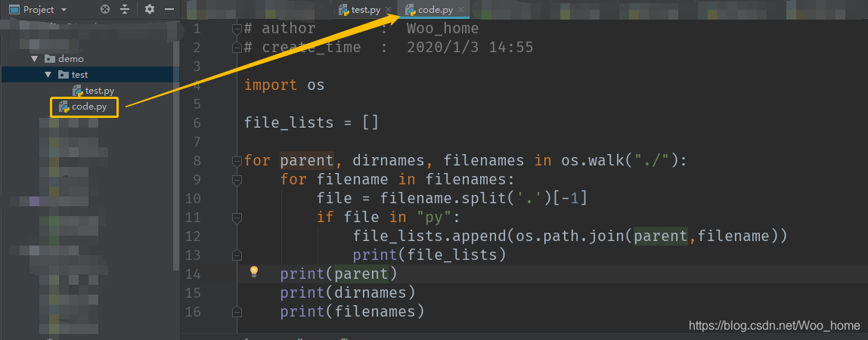Click the locate/select opened file crosshair icon
868x340 pixels.
click(105, 9)
